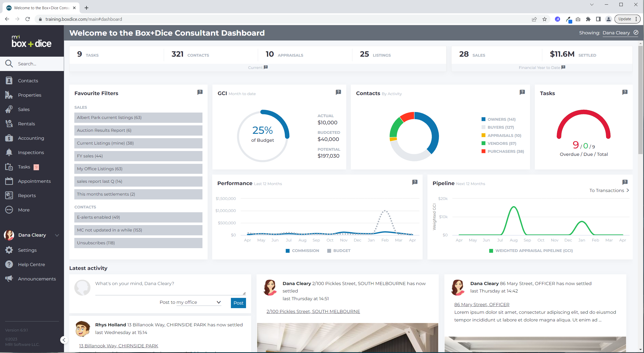
Task: Open Accounting from the sidebar
Action: (31, 138)
